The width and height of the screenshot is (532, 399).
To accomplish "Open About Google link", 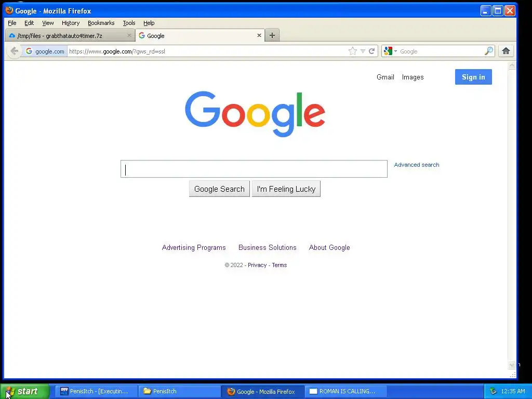I will [x=329, y=248].
